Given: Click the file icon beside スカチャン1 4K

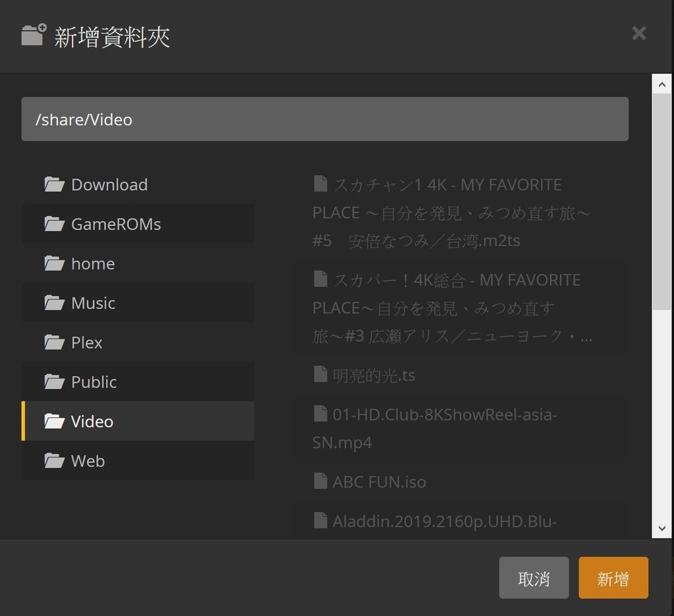Looking at the screenshot, I should pos(321,184).
